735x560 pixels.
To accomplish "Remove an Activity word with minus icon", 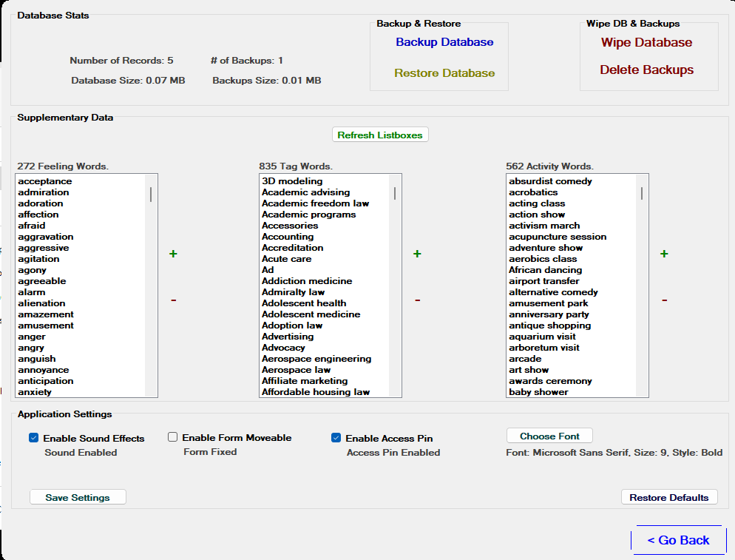I will point(664,300).
